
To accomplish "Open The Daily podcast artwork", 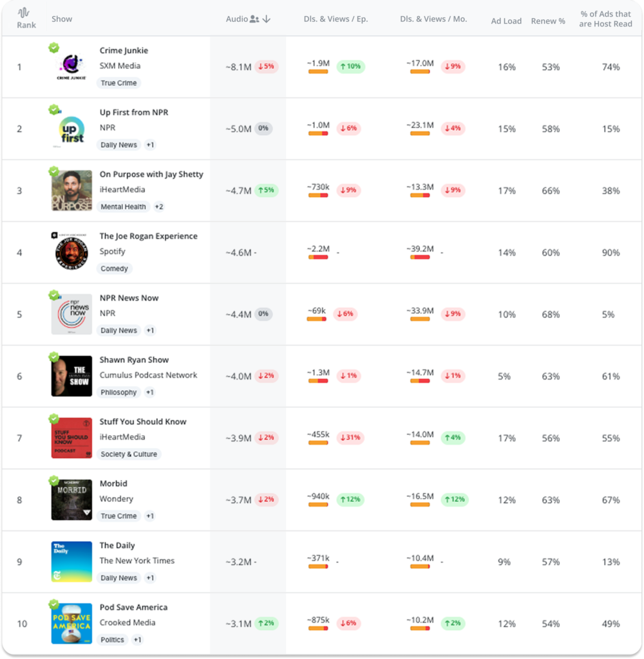I will click(x=71, y=562).
